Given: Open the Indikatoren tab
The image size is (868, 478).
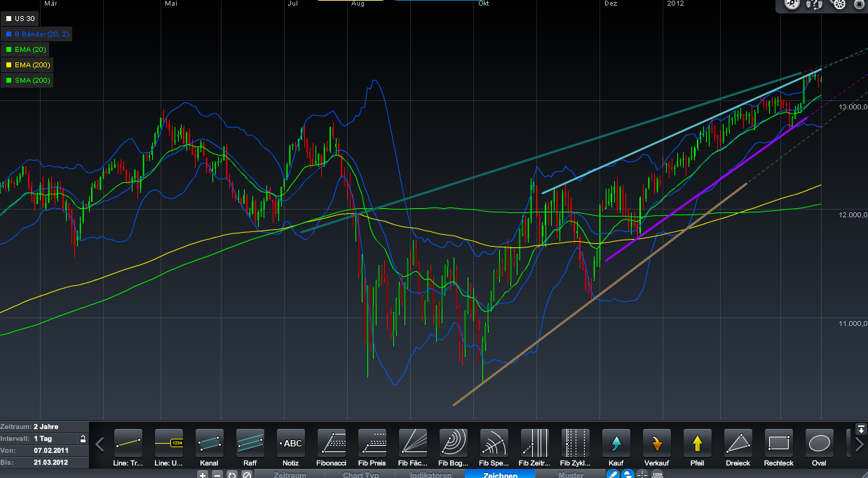Looking at the screenshot, I should click(430, 474).
